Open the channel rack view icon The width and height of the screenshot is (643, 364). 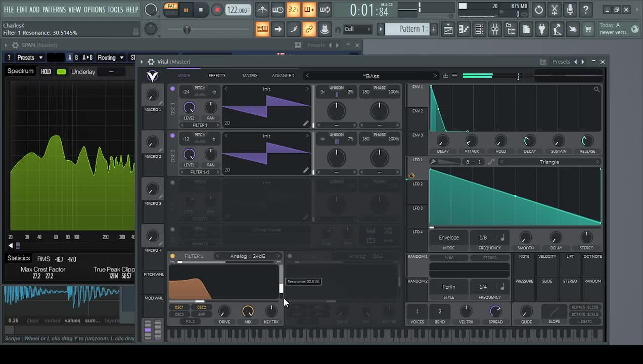point(479,29)
